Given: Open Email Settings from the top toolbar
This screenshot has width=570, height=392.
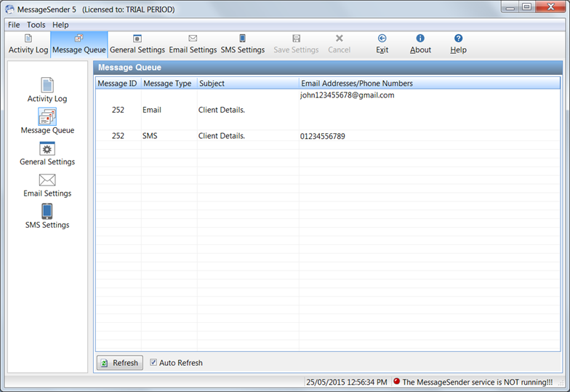Looking at the screenshot, I should (193, 44).
